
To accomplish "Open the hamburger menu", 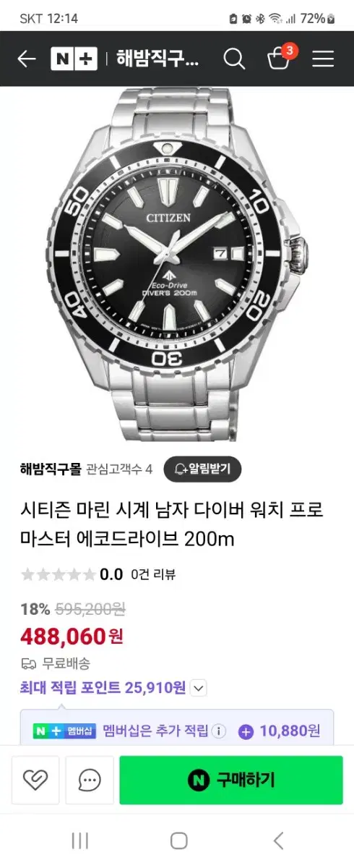I will [323, 59].
